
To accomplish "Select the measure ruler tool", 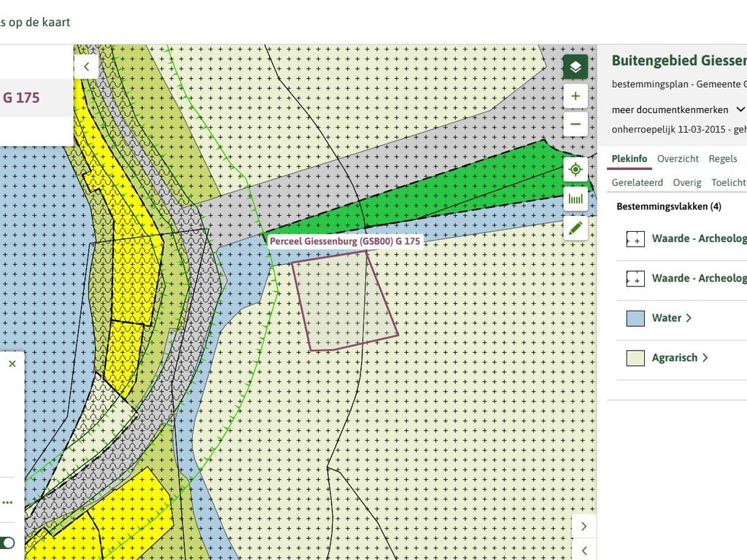I will pos(575,199).
